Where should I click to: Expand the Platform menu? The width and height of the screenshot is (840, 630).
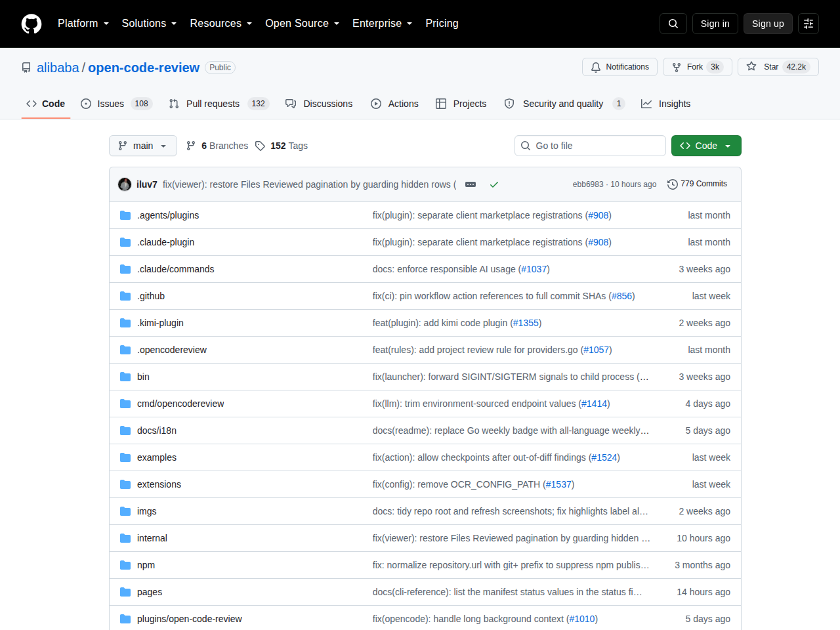(x=83, y=24)
